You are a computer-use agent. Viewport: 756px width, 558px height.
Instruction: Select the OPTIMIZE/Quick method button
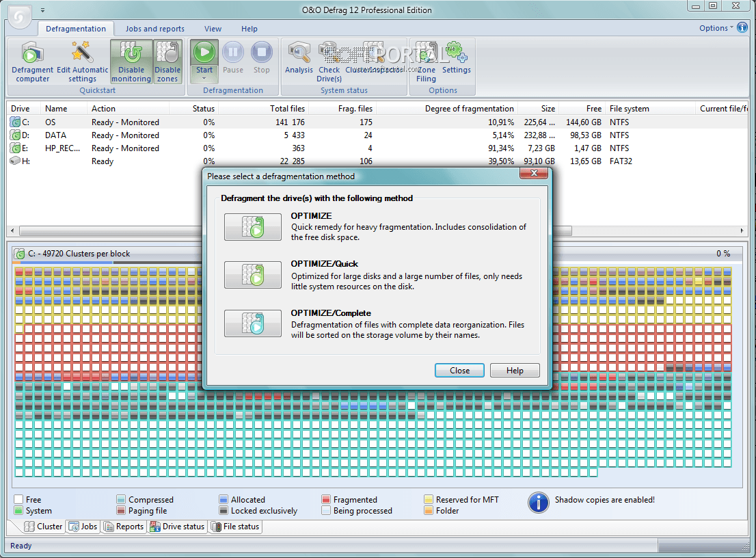pyautogui.click(x=253, y=274)
